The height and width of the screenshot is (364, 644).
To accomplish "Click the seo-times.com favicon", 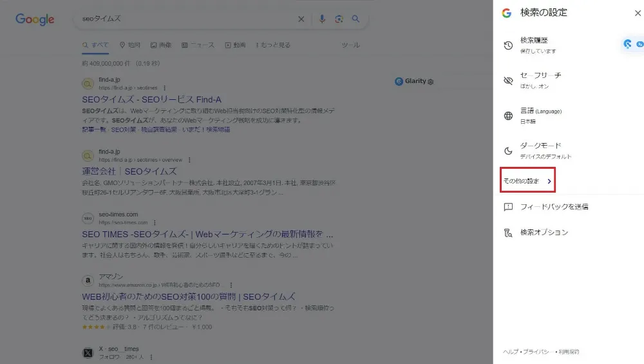I will (88, 218).
